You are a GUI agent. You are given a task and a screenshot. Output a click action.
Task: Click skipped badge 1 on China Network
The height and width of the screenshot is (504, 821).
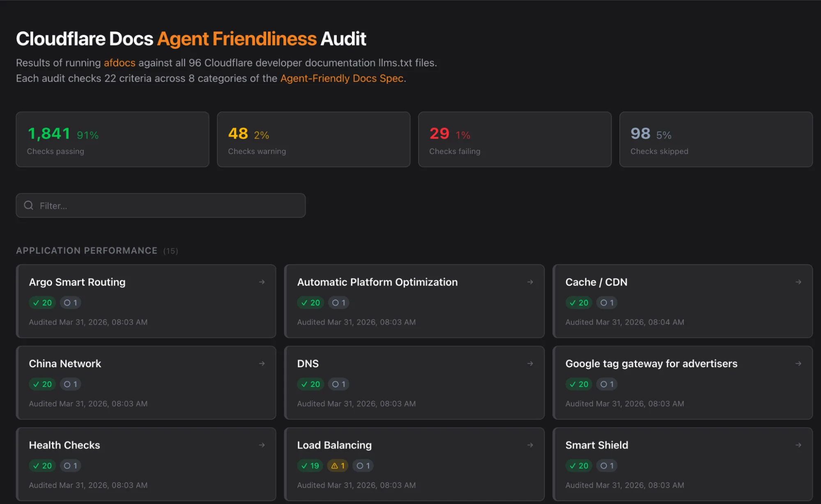coord(71,384)
